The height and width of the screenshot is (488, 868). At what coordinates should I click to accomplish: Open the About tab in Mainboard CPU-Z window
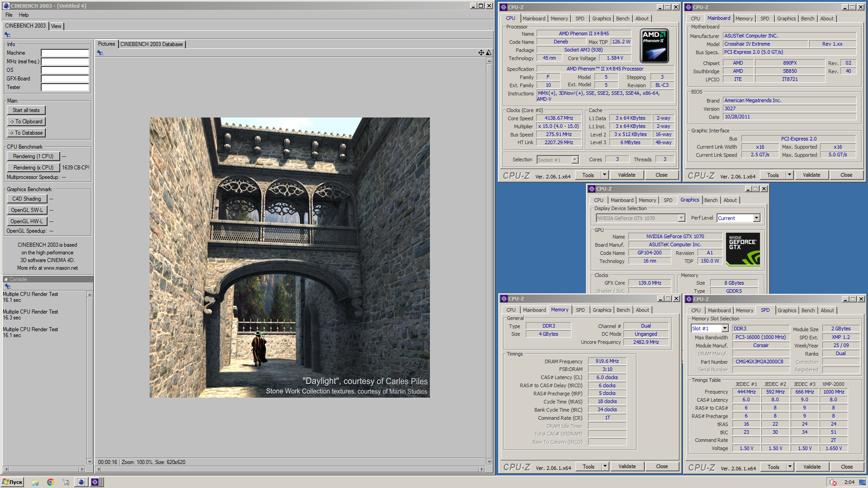tap(827, 19)
